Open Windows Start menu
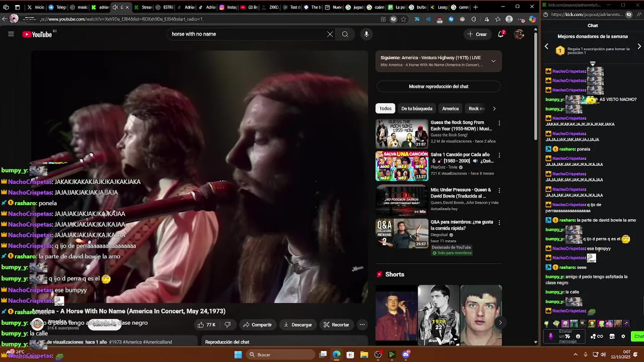Screen dimensions: 644x362 (x=238, y=355)
